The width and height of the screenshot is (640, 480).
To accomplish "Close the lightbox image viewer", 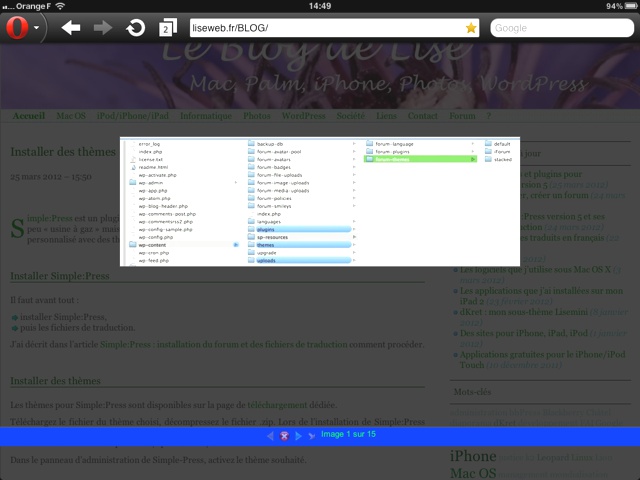I will click(284, 436).
